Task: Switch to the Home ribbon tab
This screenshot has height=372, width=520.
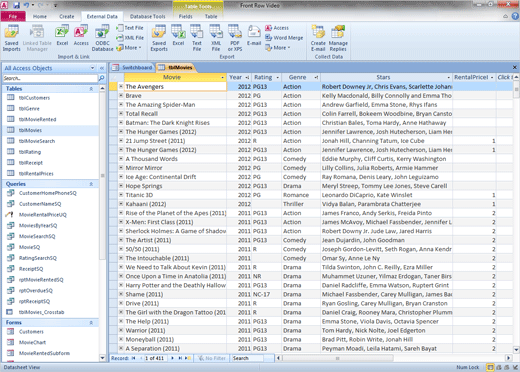Action: tap(40, 16)
